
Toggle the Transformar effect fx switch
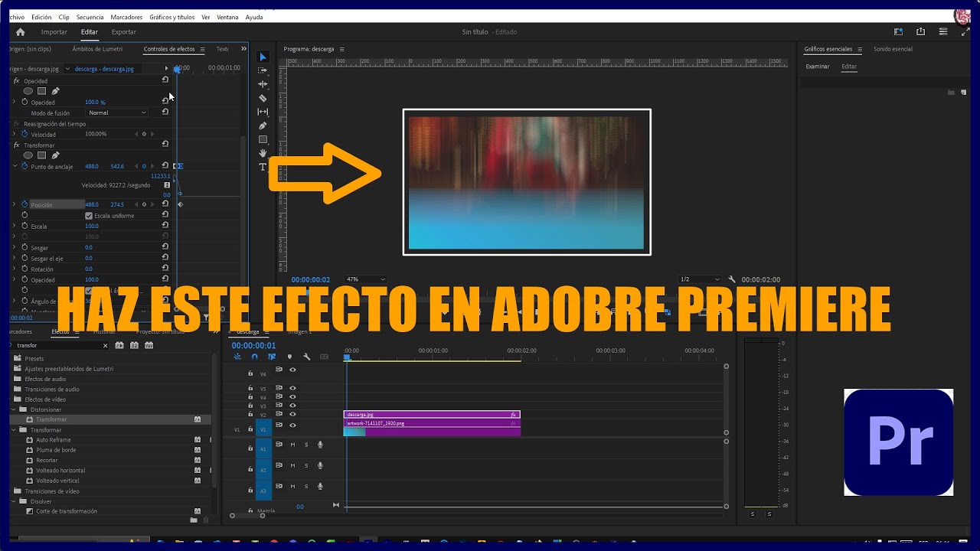[x=17, y=145]
